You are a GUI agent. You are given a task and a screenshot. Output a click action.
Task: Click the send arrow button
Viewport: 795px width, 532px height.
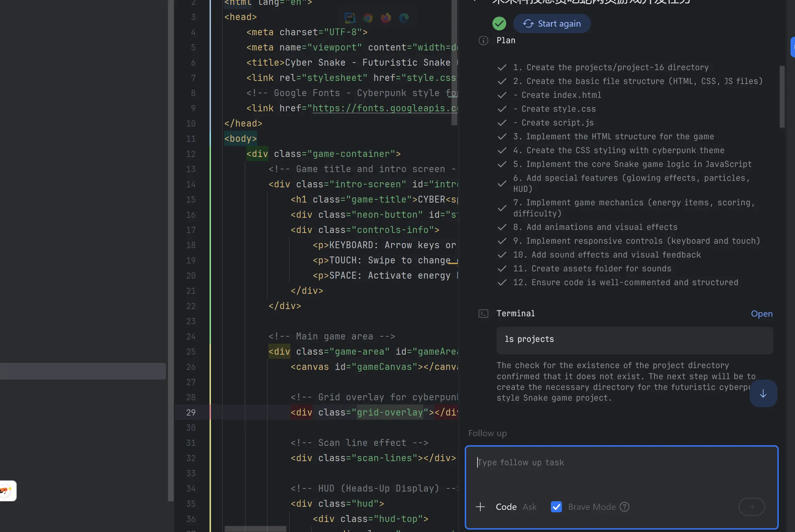751,507
